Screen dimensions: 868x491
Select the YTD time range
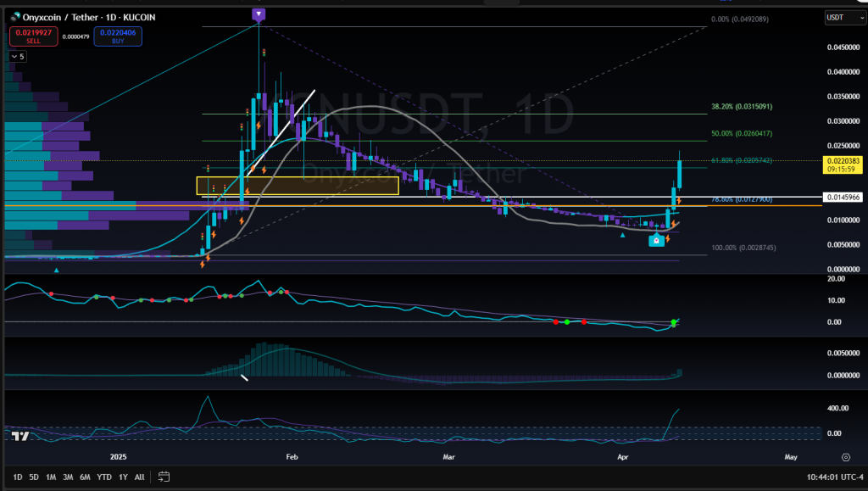tap(104, 477)
